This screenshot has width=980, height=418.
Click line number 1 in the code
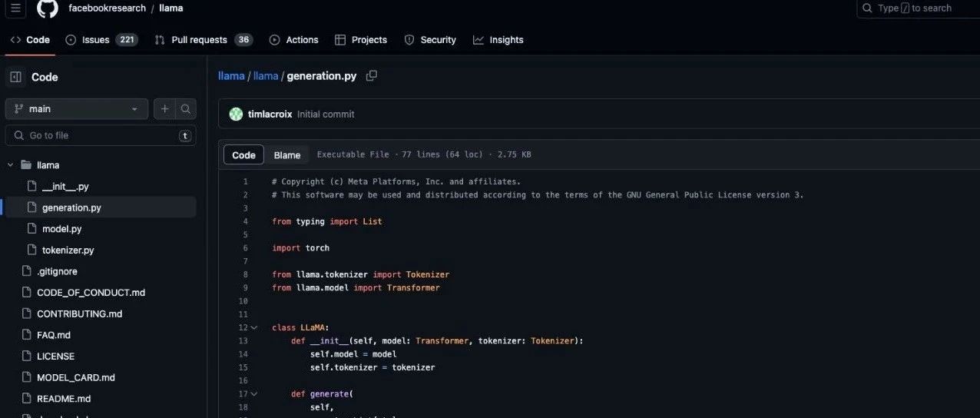(245, 181)
